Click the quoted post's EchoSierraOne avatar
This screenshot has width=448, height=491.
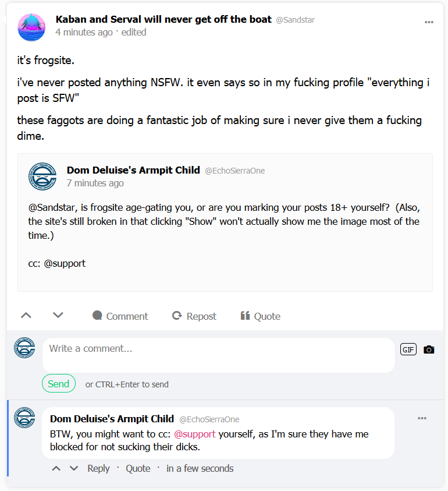42,176
